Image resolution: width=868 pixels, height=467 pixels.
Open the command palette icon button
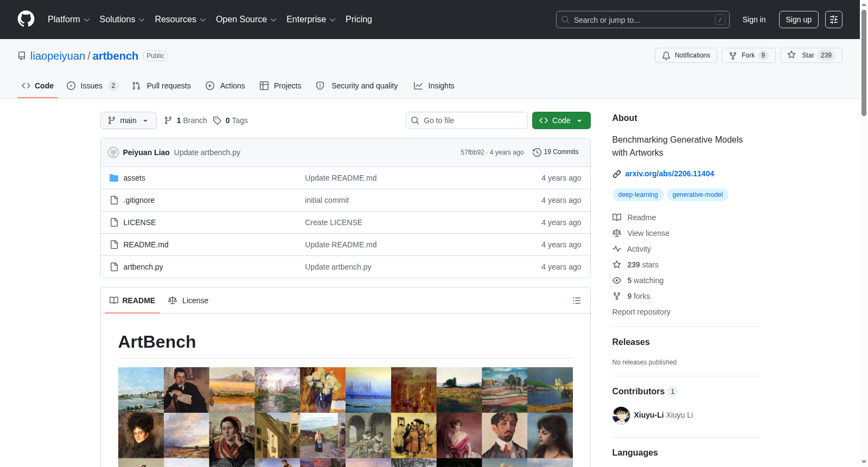834,20
